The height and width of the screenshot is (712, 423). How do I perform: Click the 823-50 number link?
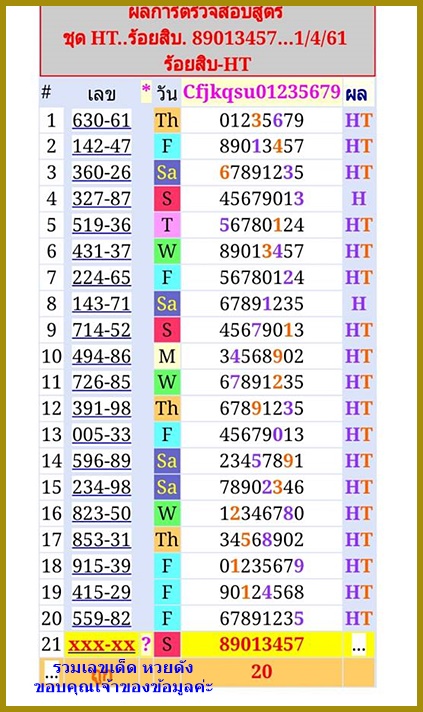click(x=102, y=514)
